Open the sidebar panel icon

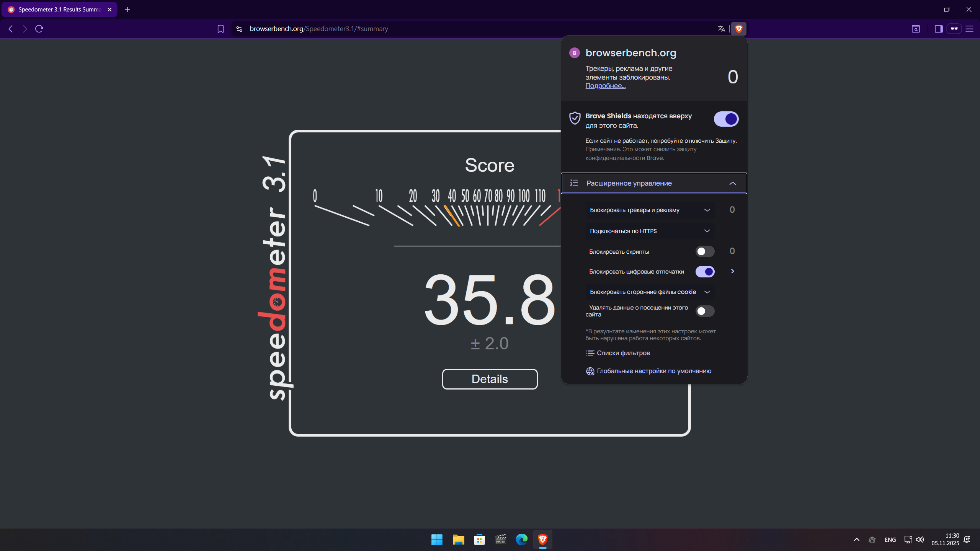coord(938,29)
